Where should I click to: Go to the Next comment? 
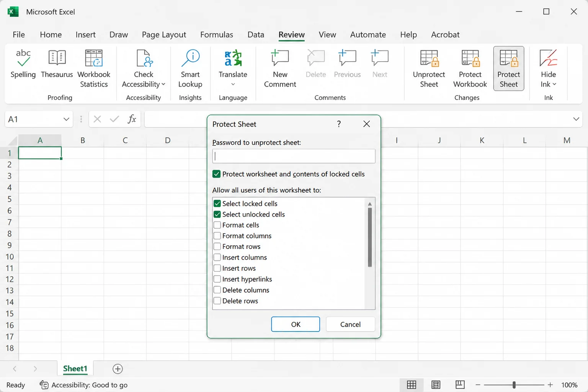[380, 64]
